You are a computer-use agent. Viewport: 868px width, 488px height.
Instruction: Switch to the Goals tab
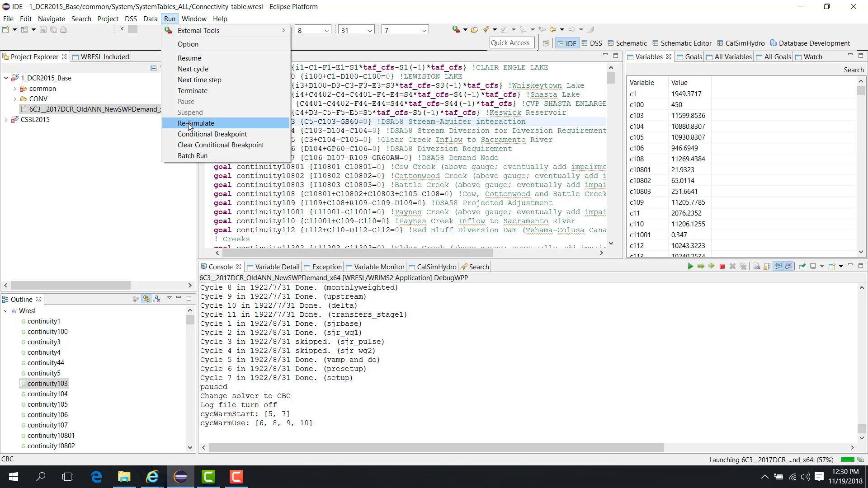tap(689, 56)
